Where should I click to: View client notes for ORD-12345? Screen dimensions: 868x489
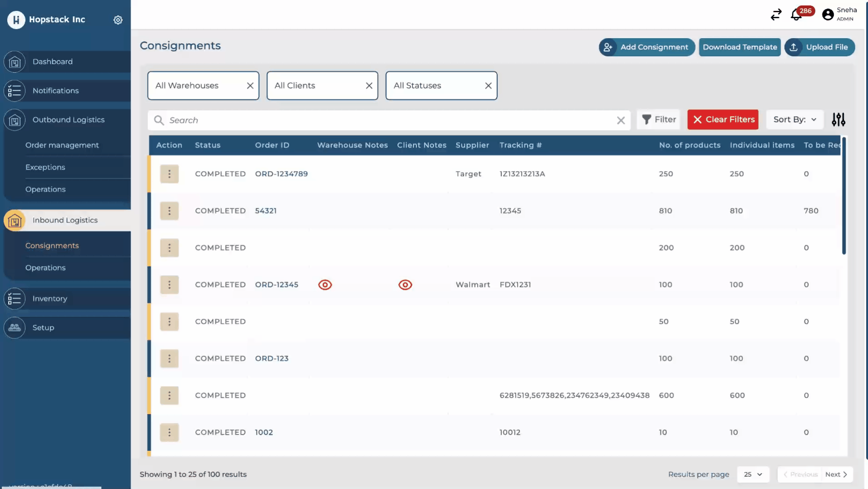(405, 285)
